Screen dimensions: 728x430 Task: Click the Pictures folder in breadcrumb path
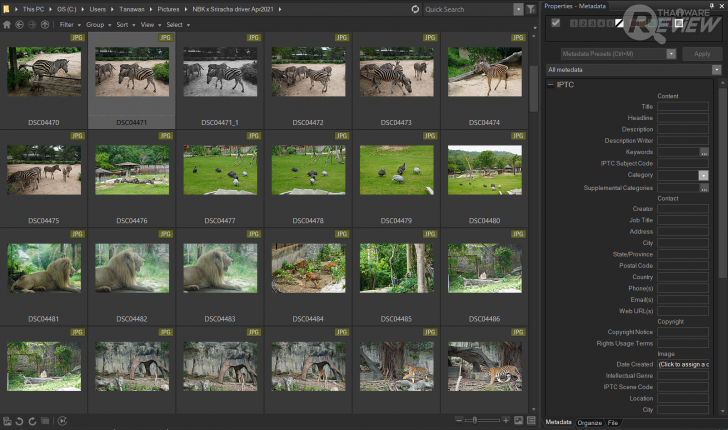point(168,9)
